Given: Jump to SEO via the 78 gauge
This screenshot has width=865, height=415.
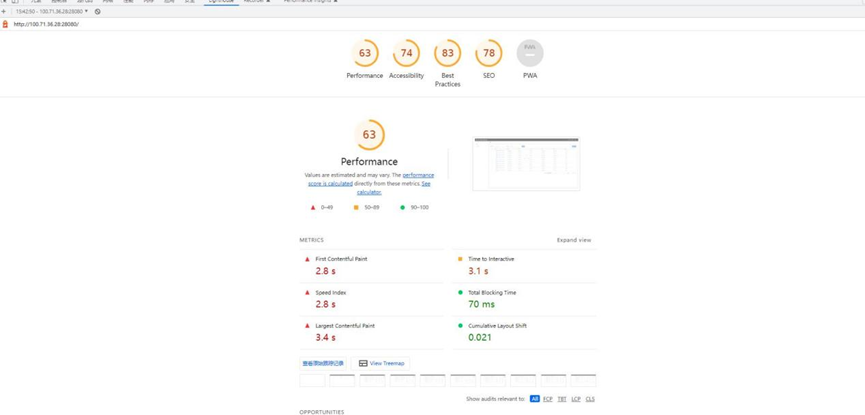Looking at the screenshot, I should tap(489, 53).
